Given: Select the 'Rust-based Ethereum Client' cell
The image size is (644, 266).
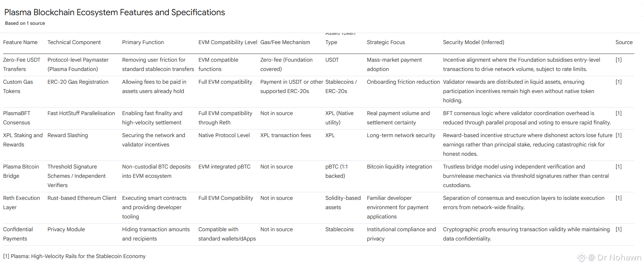Looking at the screenshot, I should coord(82,198).
